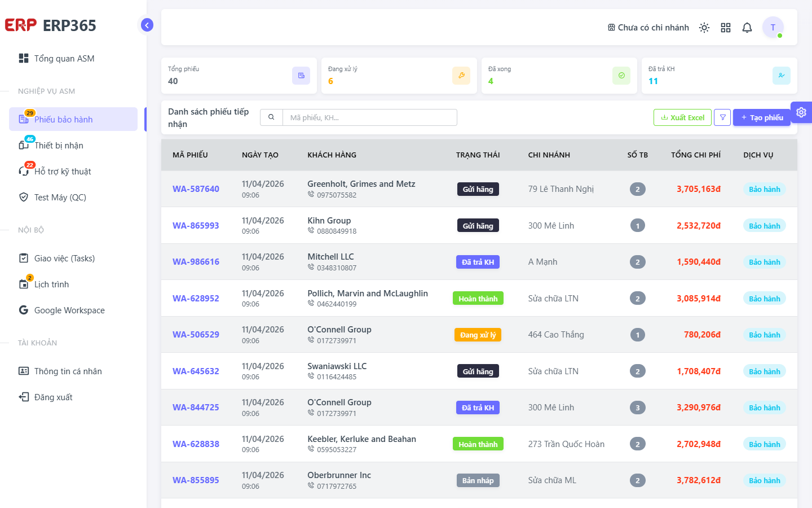Click the search magnifier icon
The image size is (812, 508).
(x=271, y=117)
